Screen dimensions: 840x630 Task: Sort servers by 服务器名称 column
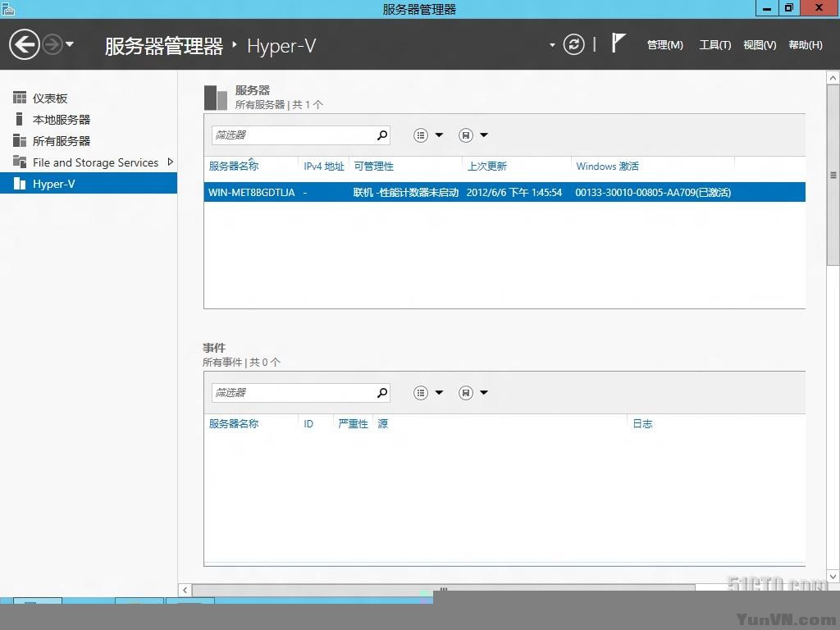point(234,167)
